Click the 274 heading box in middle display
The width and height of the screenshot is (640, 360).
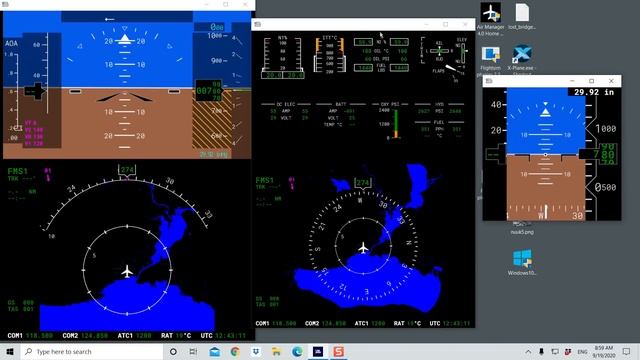362,183
